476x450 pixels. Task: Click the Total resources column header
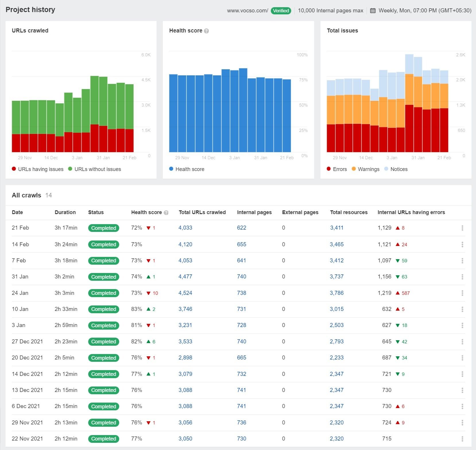click(x=349, y=212)
